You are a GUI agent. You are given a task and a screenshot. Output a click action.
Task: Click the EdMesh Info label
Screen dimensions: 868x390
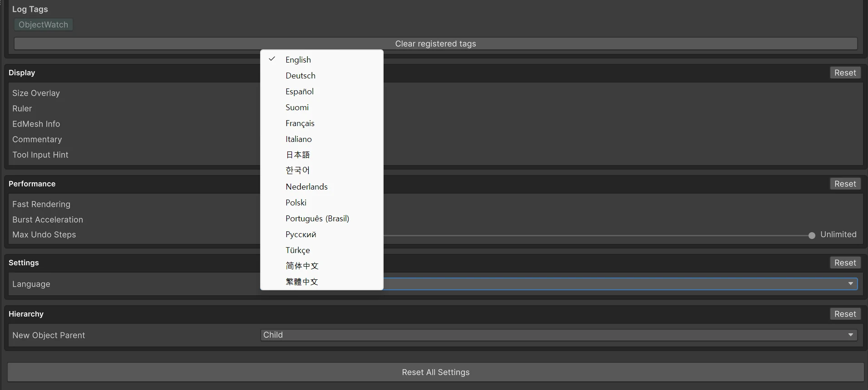pyautogui.click(x=36, y=124)
